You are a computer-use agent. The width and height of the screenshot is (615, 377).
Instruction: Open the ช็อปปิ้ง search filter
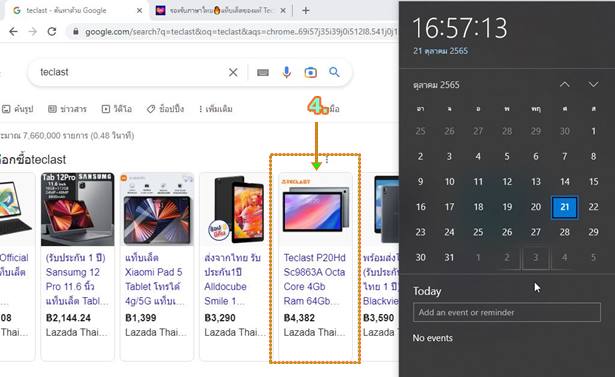tap(165, 109)
